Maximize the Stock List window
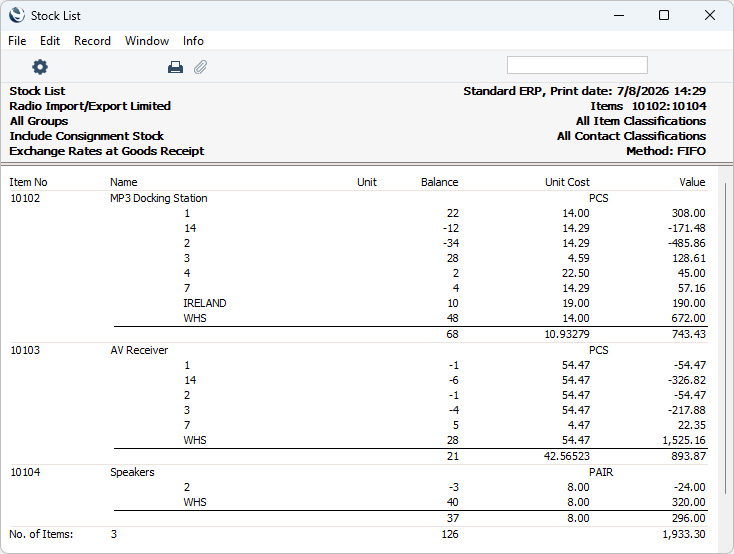Image resolution: width=734 pixels, height=554 pixels. 664,15
